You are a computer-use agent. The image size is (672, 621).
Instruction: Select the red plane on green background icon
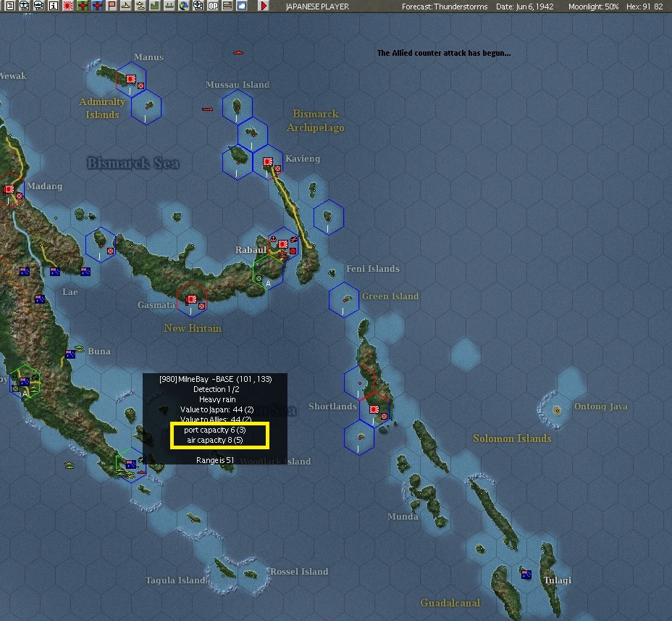(83, 6)
